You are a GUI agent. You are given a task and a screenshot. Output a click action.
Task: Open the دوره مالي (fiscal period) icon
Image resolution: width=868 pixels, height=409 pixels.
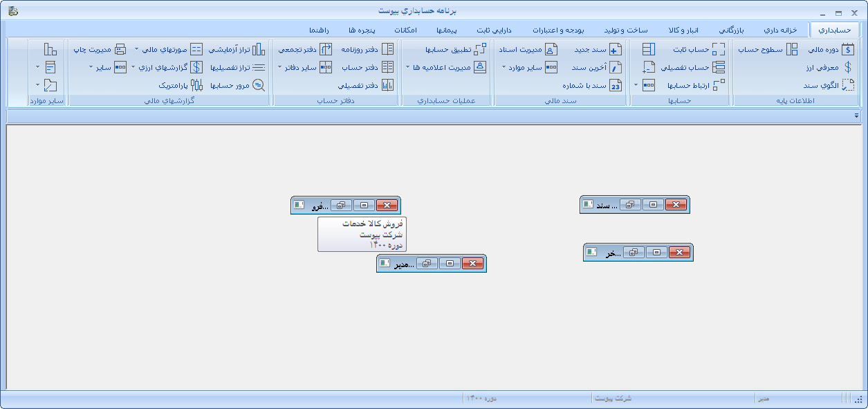click(847, 49)
